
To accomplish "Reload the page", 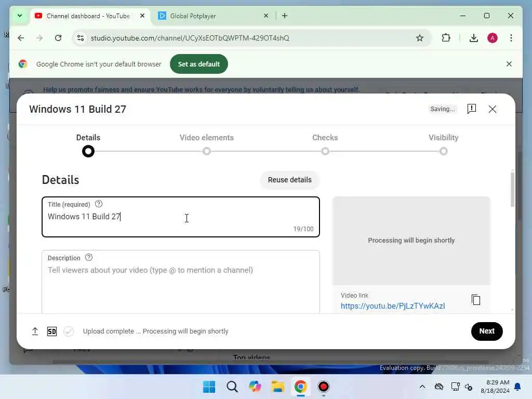I will pyautogui.click(x=58, y=38).
